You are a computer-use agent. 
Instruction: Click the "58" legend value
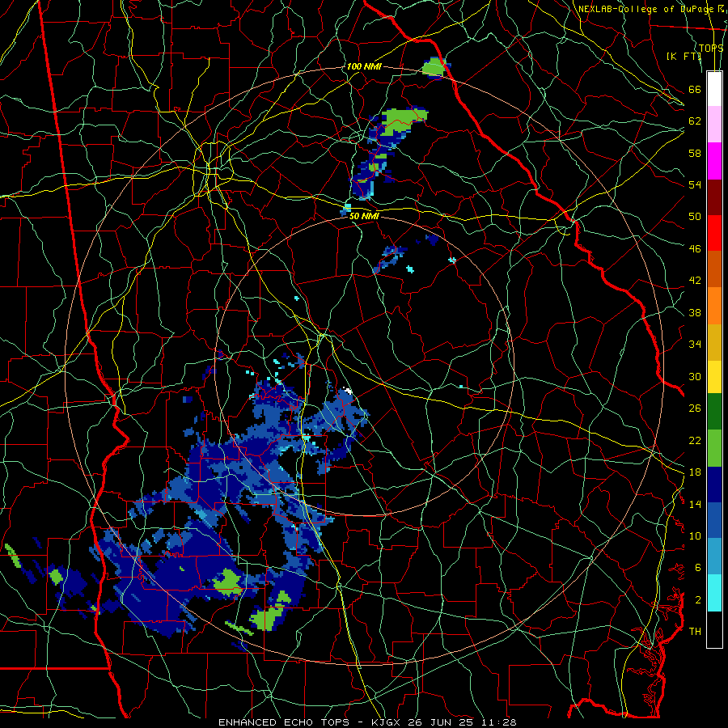695,153
